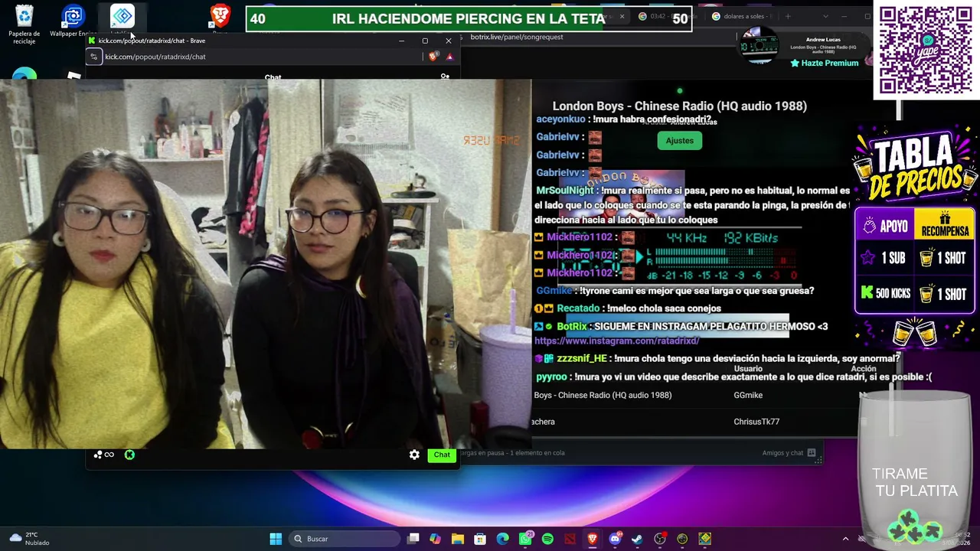Click the site settings icon in Kick popout address bar

coord(94,57)
